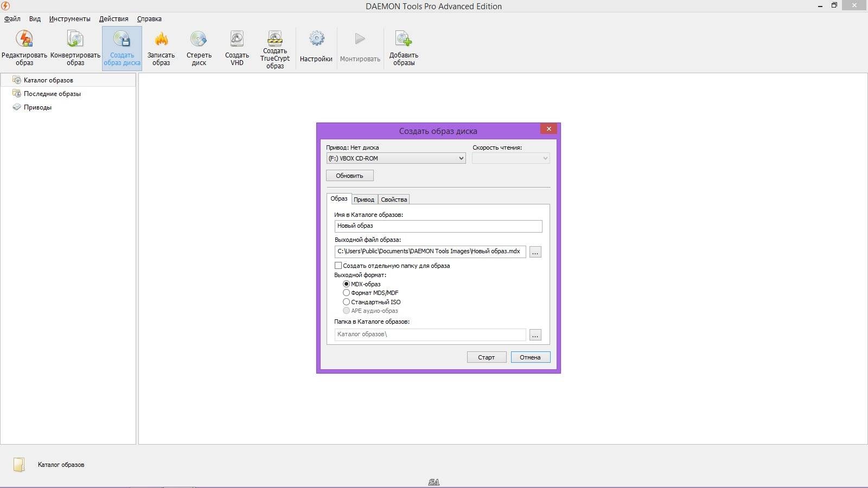This screenshot has width=868, height=488.
Task: Select APE аудио-образ radio button
Action: pos(346,311)
